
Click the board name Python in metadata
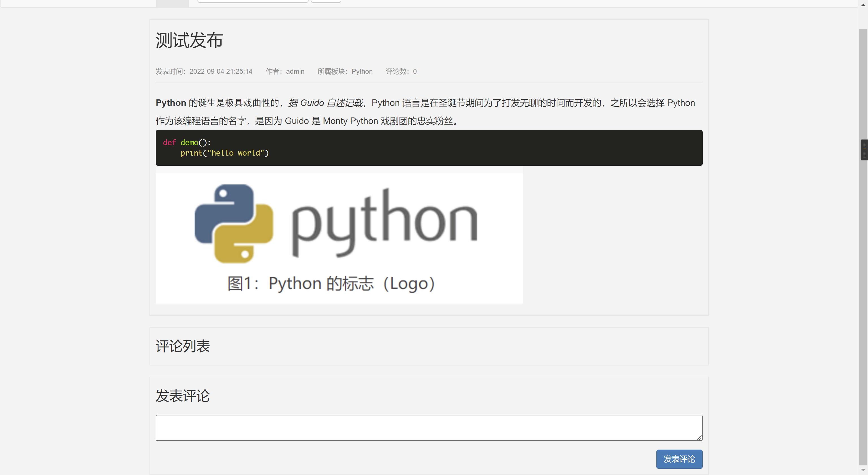tap(362, 71)
